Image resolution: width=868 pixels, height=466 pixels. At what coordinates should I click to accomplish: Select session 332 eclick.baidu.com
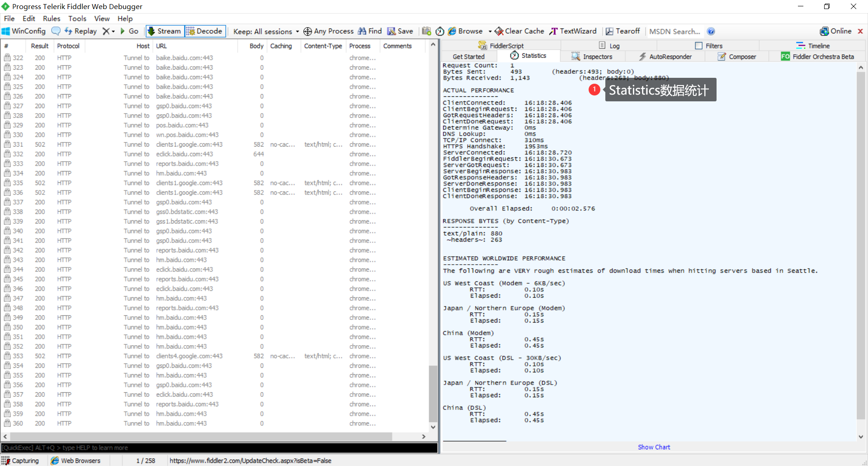[x=214, y=154]
